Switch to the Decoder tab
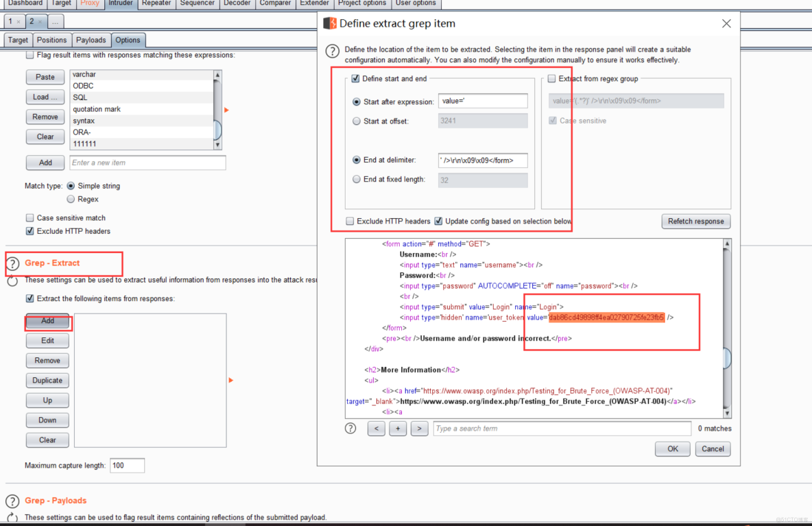The height and width of the screenshot is (526, 812). coord(237,5)
